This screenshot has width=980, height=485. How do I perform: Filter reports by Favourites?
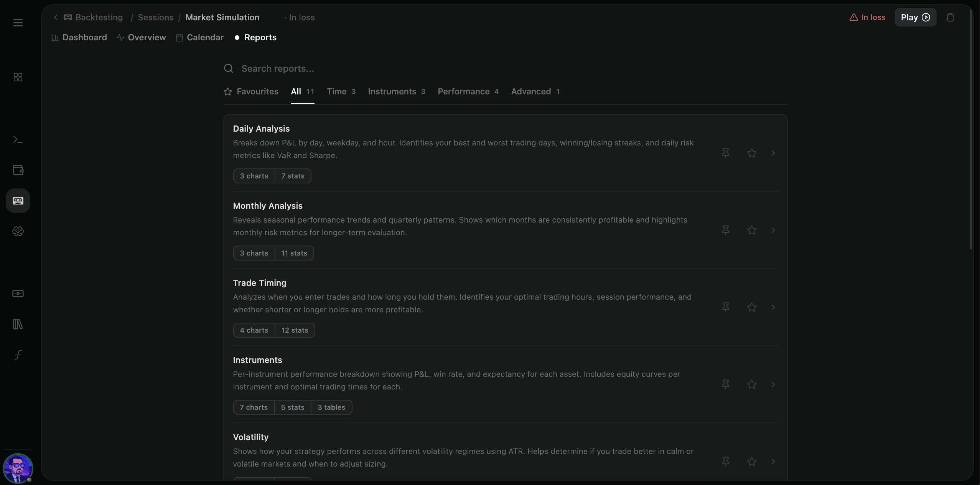click(x=251, y=91)
